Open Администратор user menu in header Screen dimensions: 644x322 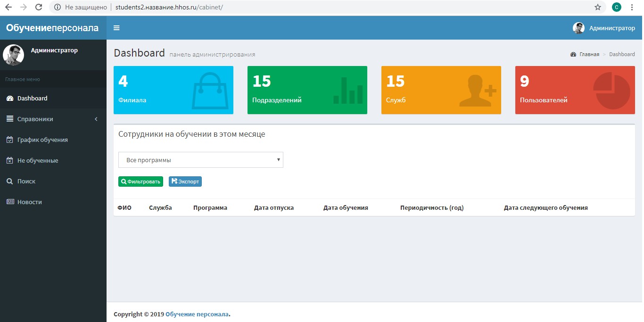[604, 28]
